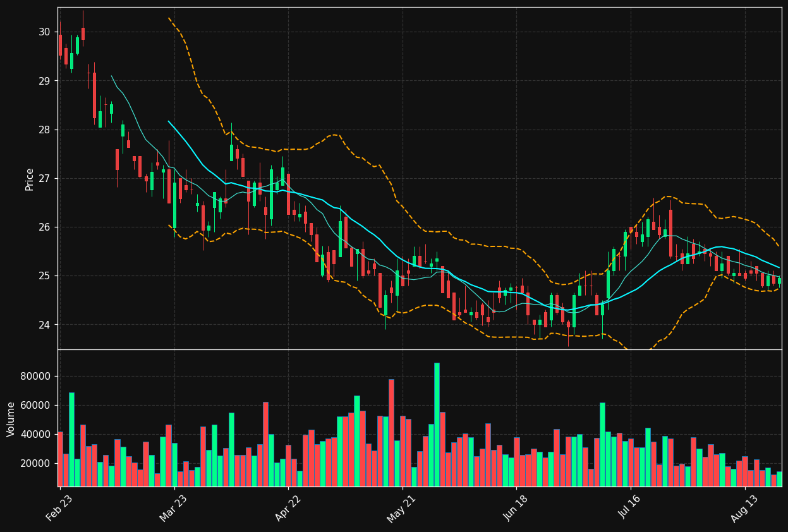
Task: Click the "Jun 18" date label
Action: point(516,507)
